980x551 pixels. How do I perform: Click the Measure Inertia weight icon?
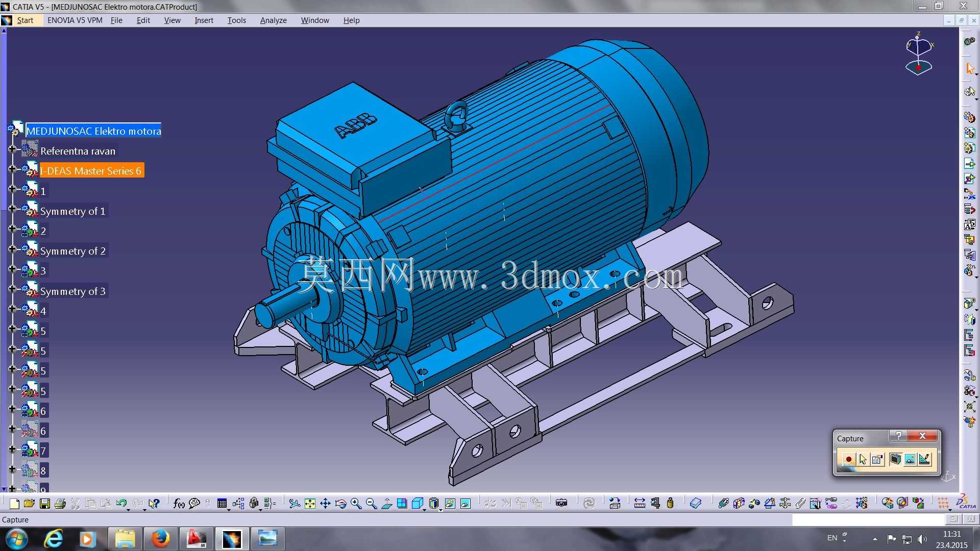pos(670,504)
